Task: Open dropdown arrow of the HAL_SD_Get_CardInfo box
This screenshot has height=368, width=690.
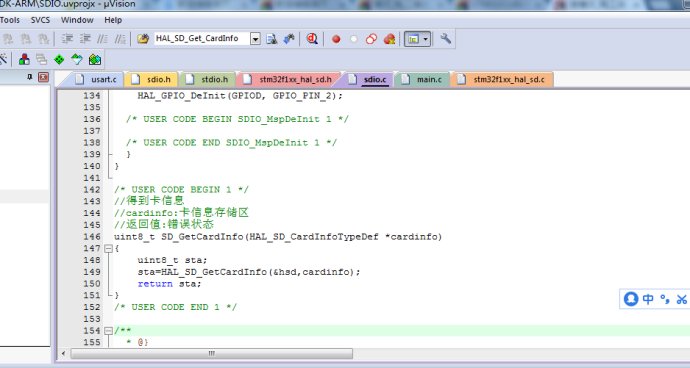Action: coord(255,39)
